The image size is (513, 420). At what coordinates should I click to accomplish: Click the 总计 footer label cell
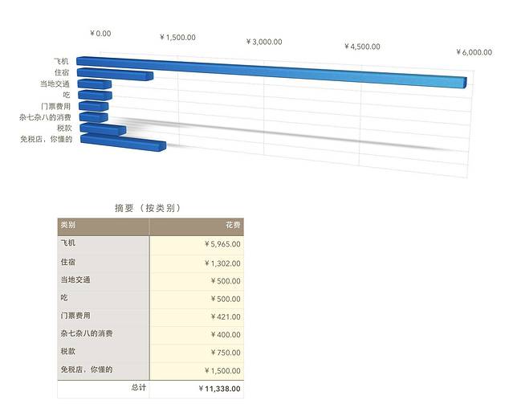click(x=103, y=388)
